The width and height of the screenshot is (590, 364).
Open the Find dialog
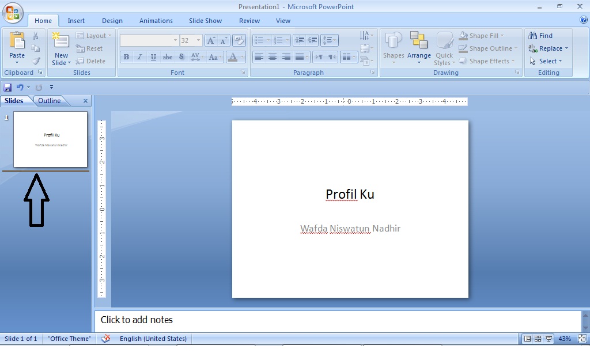tap(540, 35)
